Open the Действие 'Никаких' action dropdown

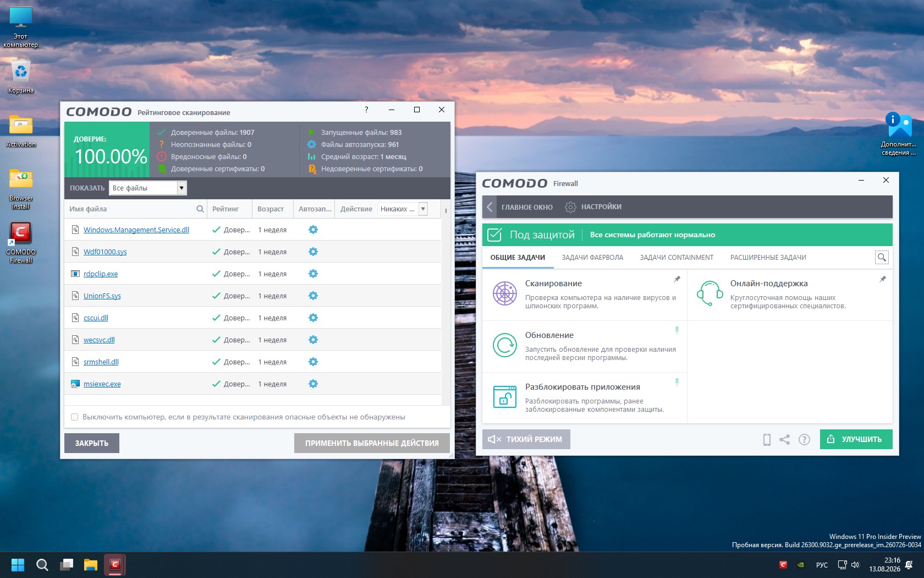pos(403,209)
